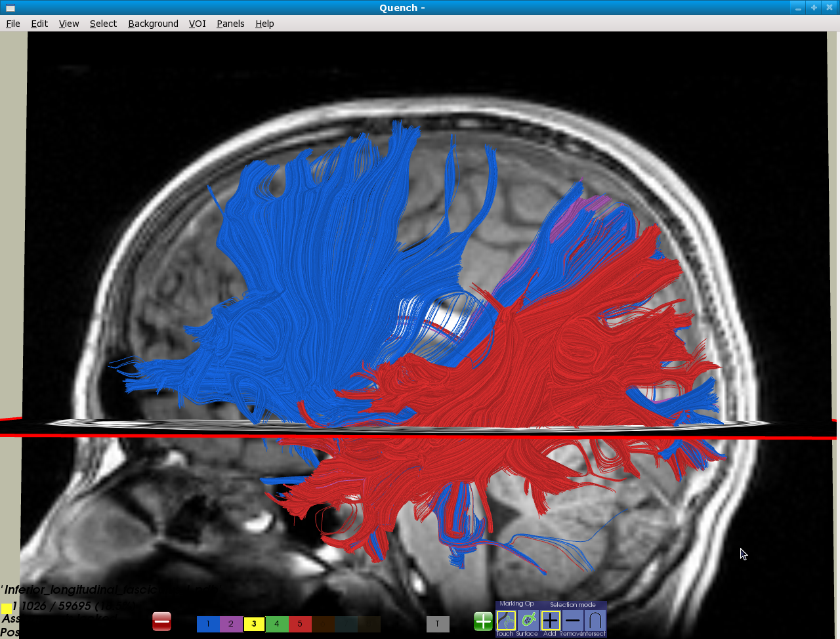Open the VOI menu
The width and height of the screenshot is (840, 639).
click(x=198, y=24)
